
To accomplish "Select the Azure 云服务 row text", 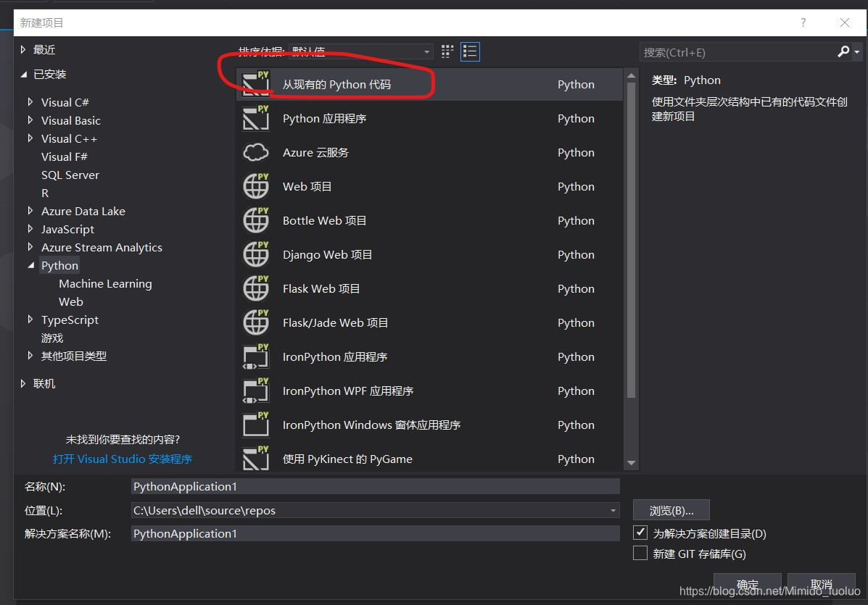I will tap(315, 153).
